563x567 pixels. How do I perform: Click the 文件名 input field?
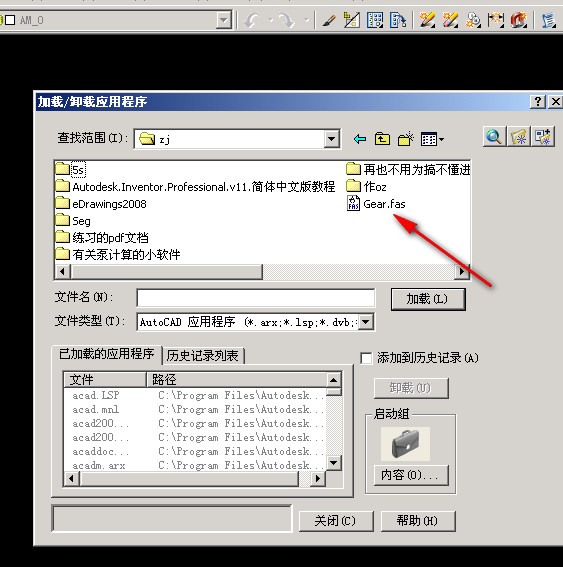[x=256, y=299]
